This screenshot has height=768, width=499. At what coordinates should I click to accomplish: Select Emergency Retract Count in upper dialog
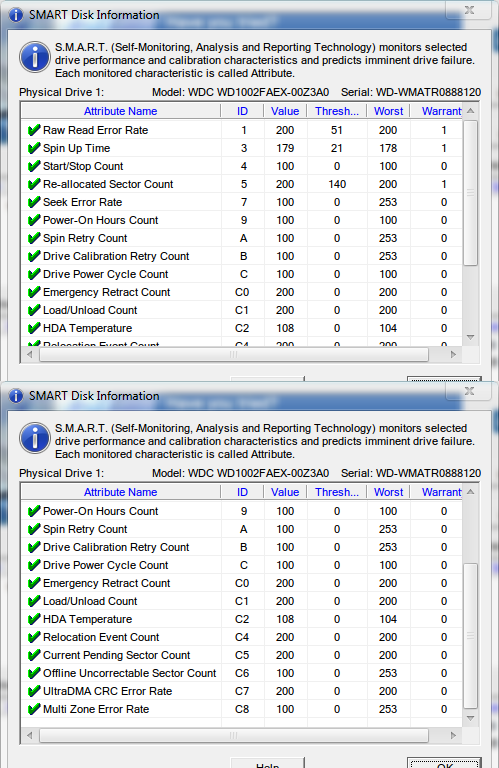106,292
